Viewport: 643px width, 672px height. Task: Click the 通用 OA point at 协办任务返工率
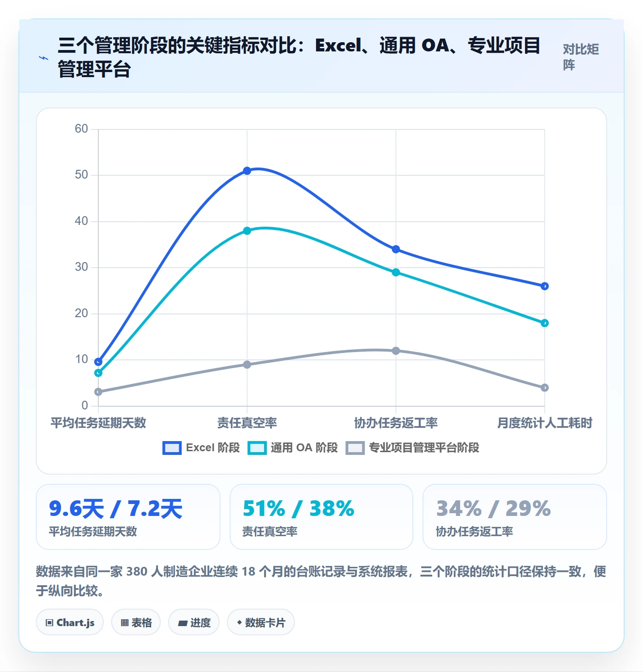pyautogui.click(x=396, y=272)
